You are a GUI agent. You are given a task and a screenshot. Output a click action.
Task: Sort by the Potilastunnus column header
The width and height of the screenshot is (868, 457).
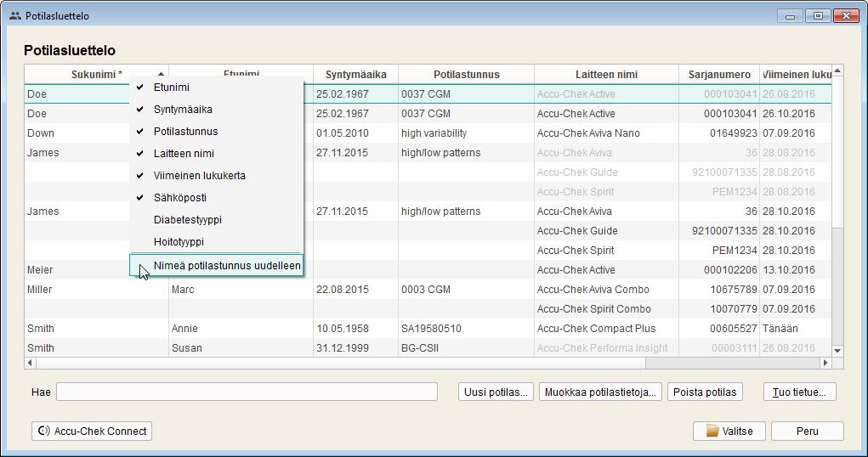click(x=466, y=74)
